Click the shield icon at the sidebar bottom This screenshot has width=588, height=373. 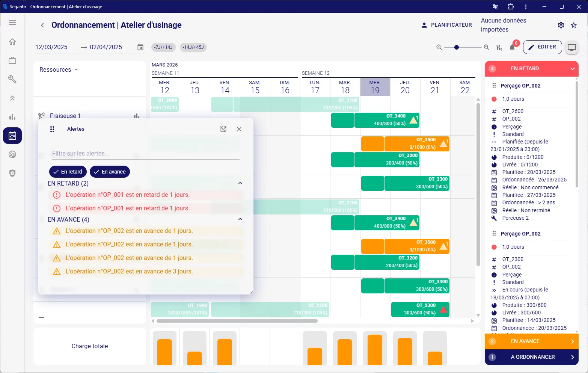[x=12, y=173]
